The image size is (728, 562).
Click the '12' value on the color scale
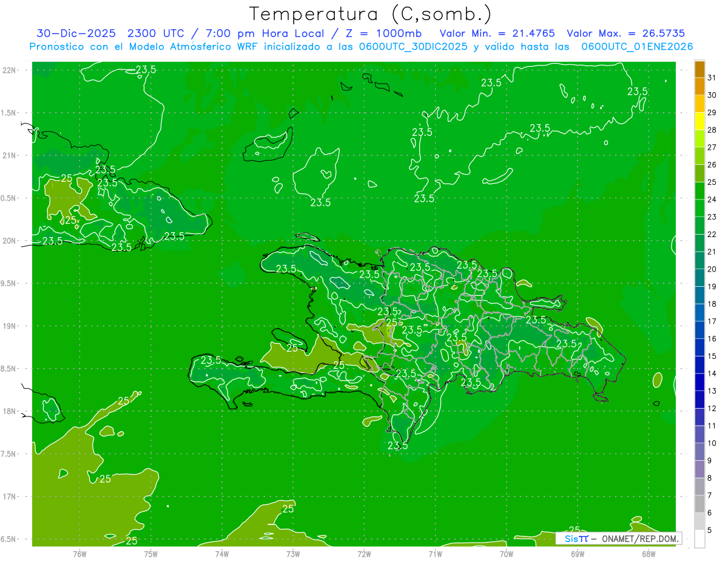coord(712,408)
